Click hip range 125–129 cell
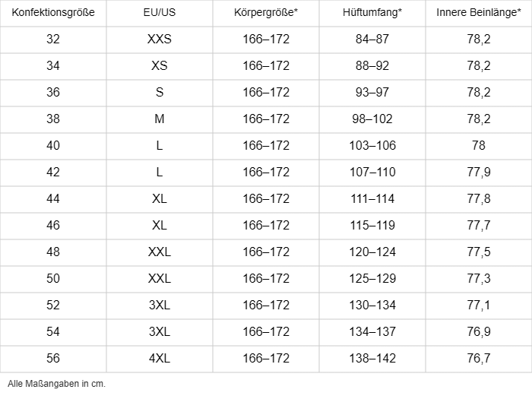Image resolution: width=532 pixels, height=418 pixels. [372, 279]
